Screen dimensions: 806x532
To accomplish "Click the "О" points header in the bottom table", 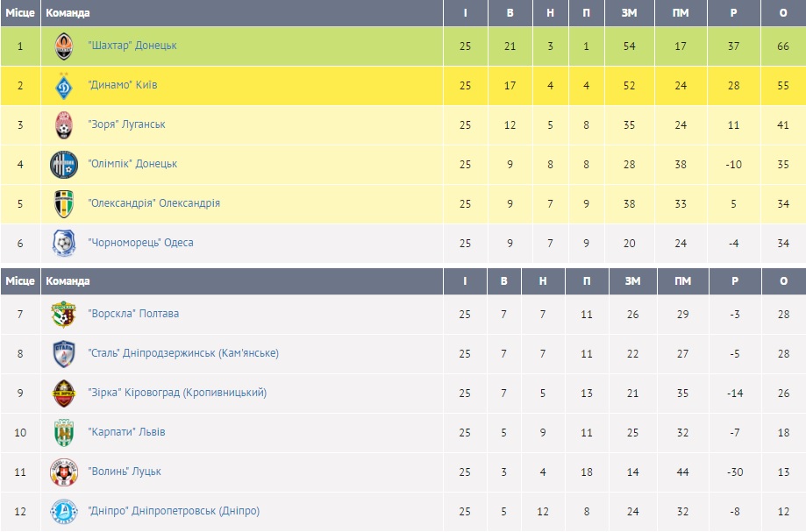I will [x=783, y=281].
